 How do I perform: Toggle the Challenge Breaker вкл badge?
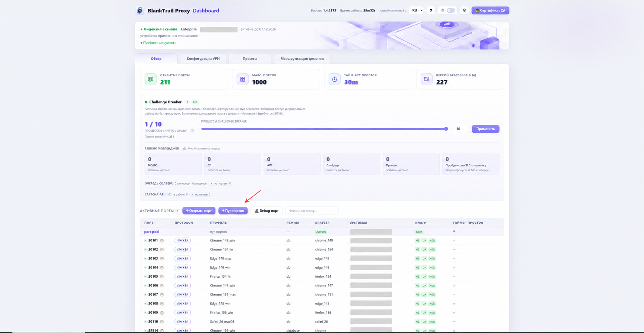[x=195, y=102]
